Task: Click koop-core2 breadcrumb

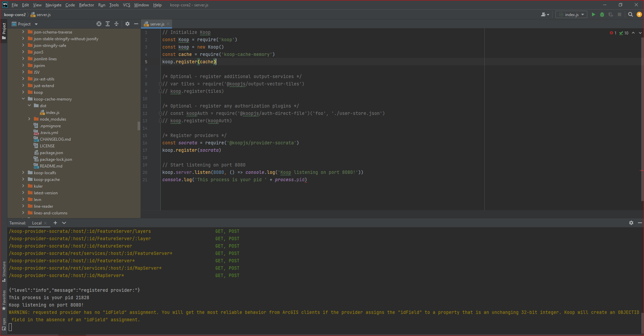Action: 15,15
